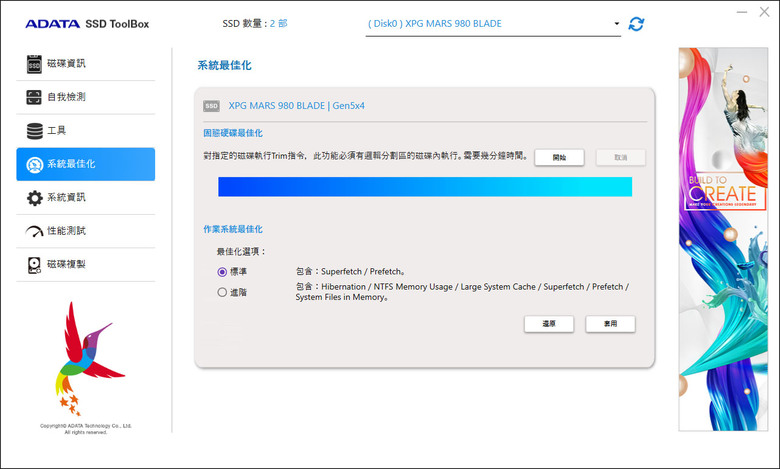Click the 系統最佳化 sidebar icon
The height and width of the screenshot is (469, 780).
coord(34,165)
